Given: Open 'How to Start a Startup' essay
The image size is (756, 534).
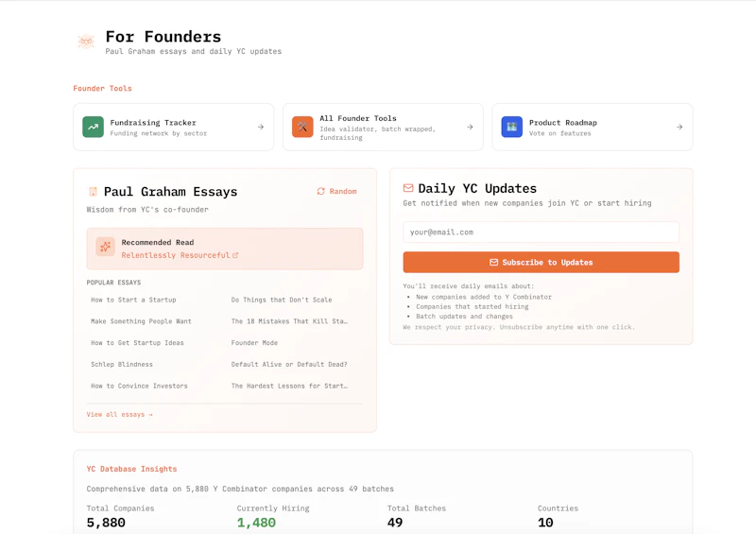Looking at the screenshot, I should [x=133, y=300].
